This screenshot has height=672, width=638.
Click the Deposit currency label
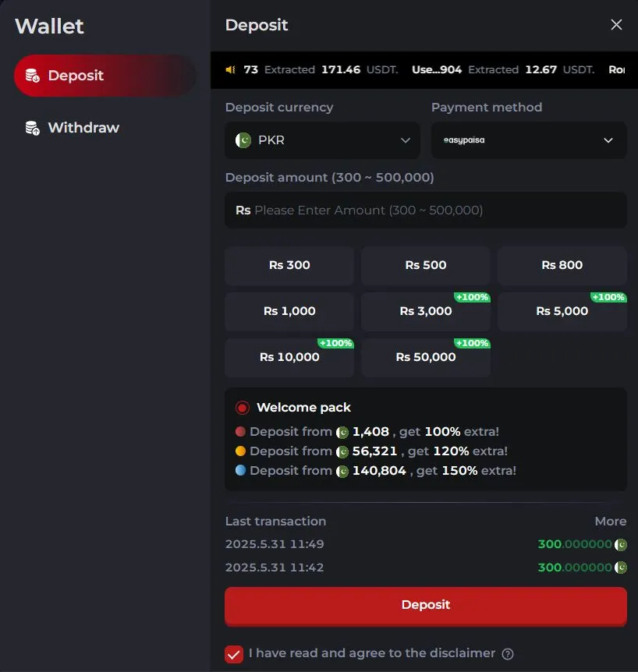tap(279, 107)
